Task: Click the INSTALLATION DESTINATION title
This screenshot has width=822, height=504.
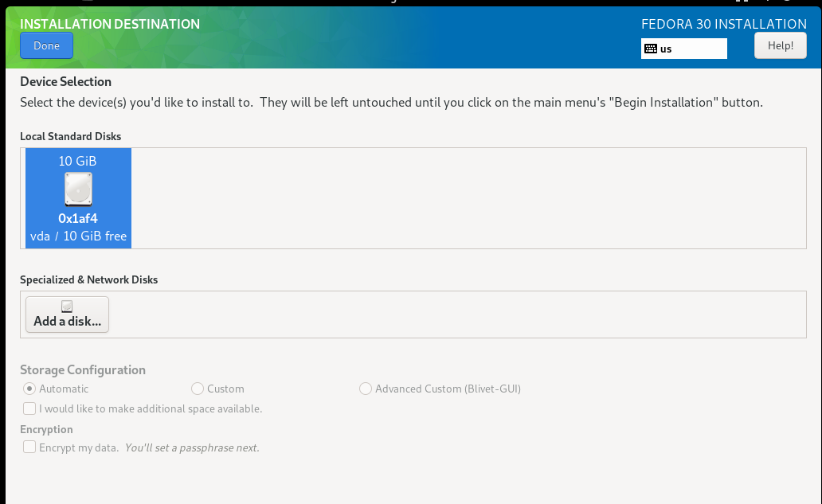Action: click(110, 24)
